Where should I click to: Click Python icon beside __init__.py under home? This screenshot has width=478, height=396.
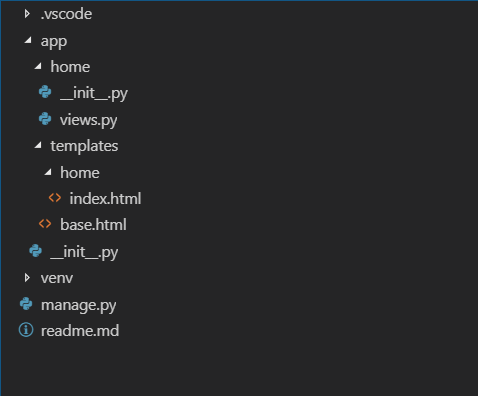(45, 92)
